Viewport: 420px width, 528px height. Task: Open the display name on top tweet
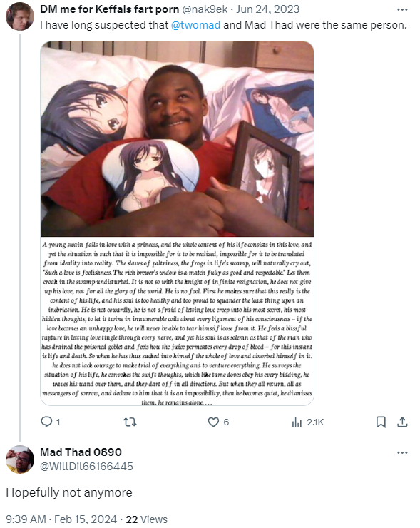[109, 9]
